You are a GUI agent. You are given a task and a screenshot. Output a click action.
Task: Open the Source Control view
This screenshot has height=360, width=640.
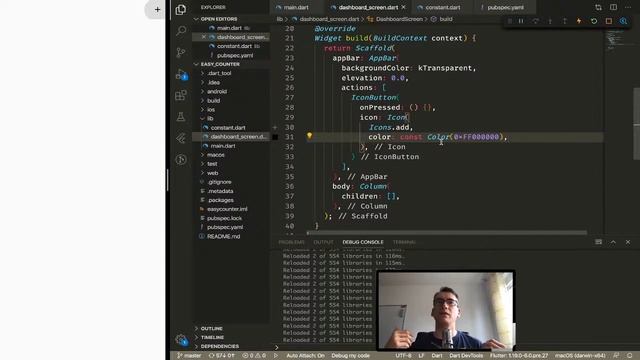click(x=181, y=52)
